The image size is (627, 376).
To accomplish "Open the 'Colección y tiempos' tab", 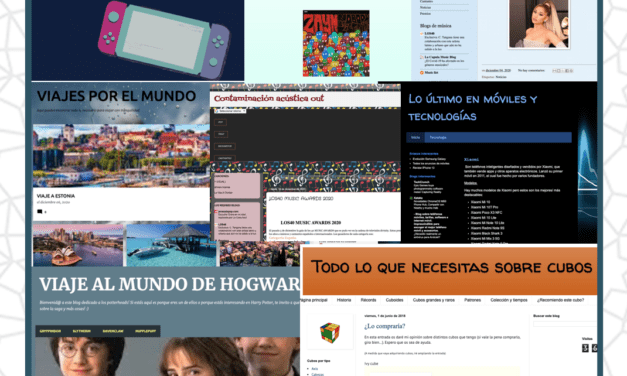I will click(x=509, y=300).
